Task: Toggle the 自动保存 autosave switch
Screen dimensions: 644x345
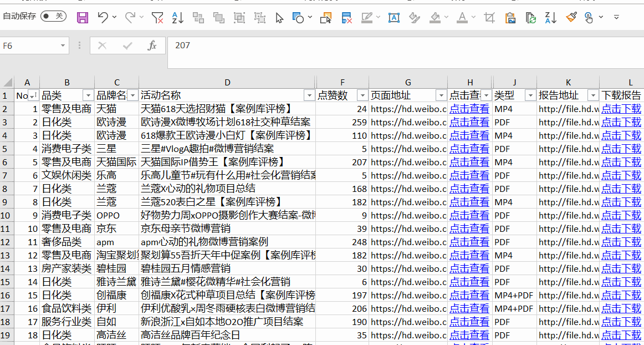Action: [x=53, y=17]
